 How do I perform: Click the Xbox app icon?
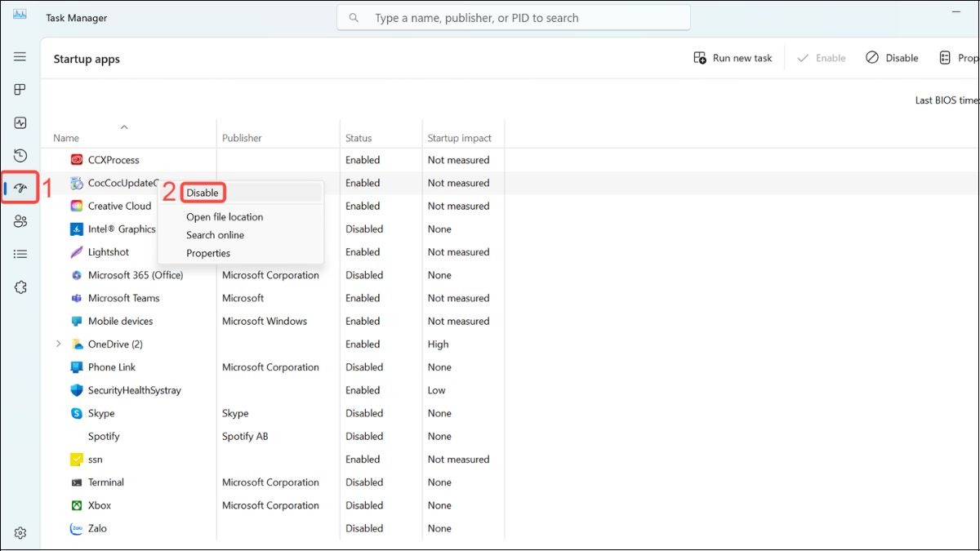point(77,505)
